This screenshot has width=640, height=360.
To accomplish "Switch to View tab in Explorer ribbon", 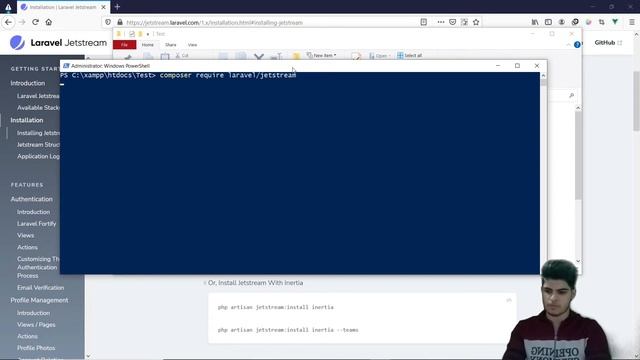I will 192,44.
